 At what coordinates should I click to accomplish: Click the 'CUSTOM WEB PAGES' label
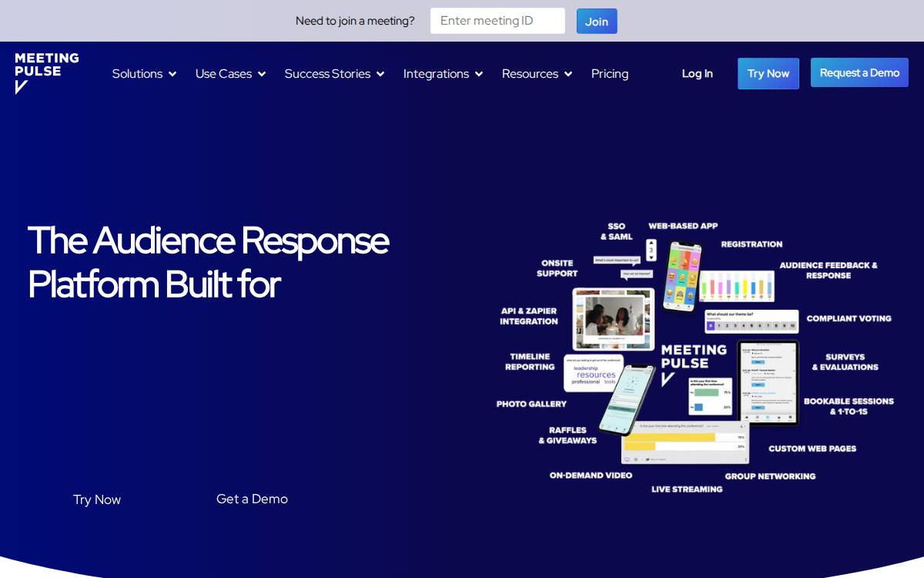812,449
